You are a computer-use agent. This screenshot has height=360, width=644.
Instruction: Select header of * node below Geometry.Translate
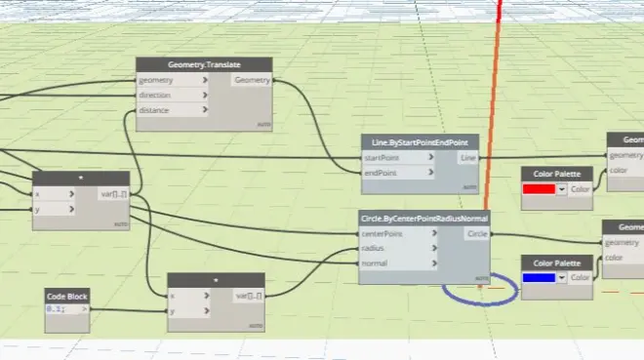pos(81,179)
